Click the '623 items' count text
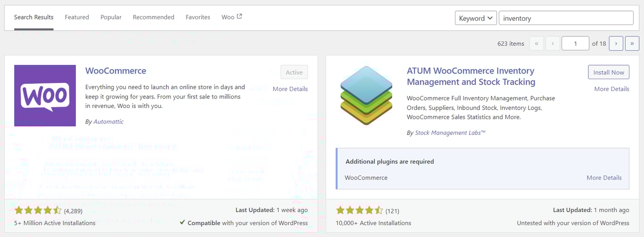Viewport: 644px width, 237px height. click(511, 43)
